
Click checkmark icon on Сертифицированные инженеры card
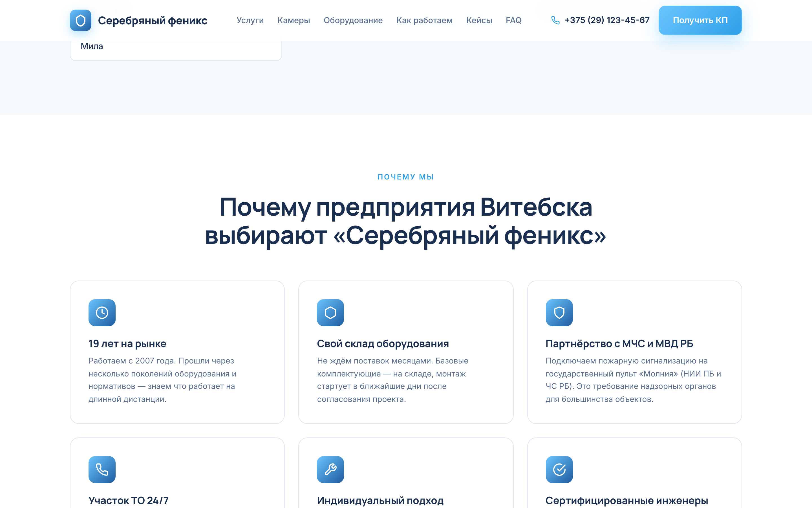click(x=559, y=469)
